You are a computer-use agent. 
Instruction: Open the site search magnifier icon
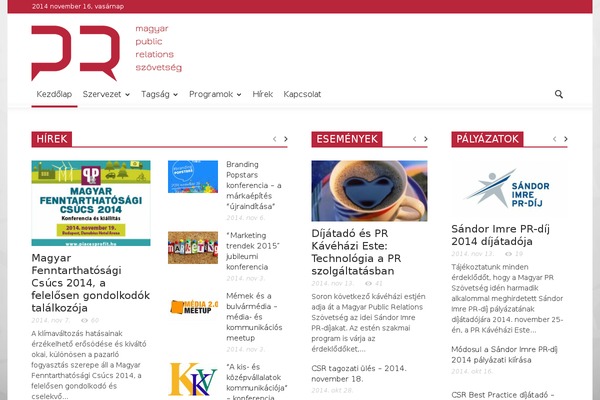pos(558,94)
